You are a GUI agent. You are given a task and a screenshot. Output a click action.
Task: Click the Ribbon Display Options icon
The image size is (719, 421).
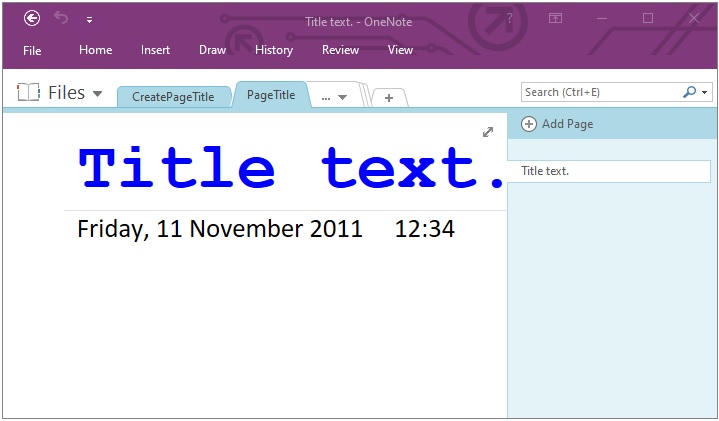coord(556,18)
